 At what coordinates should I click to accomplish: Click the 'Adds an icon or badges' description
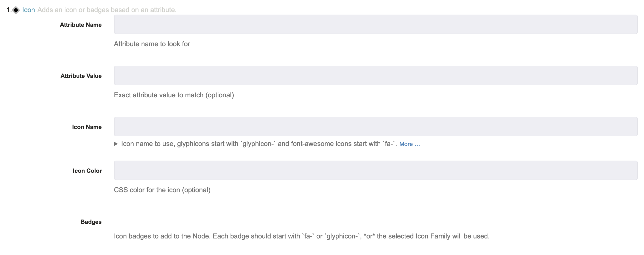(107, 10)
